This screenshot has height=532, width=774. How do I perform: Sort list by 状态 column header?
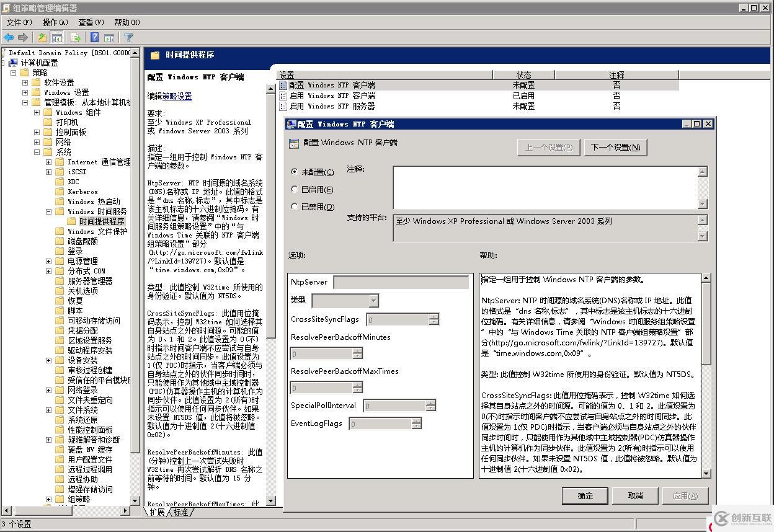click(523, 75)
